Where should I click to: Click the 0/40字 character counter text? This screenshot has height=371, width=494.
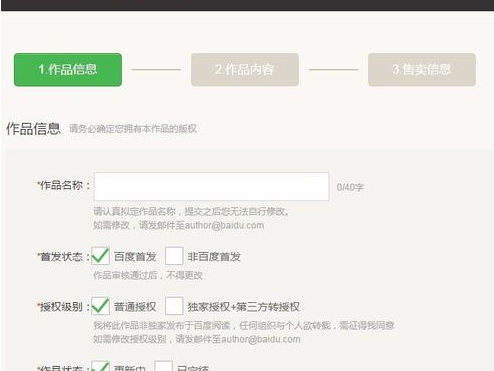click(x=350, y=187)
